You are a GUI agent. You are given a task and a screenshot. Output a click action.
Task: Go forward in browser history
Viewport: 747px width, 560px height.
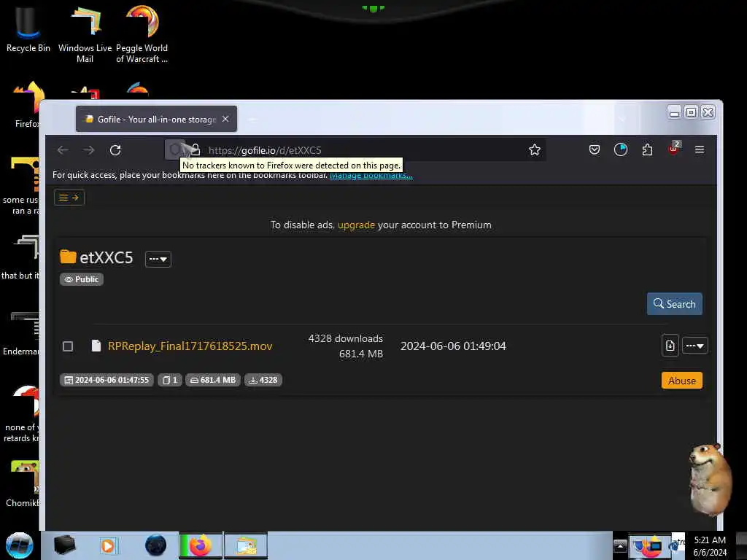[x=88, y=150]
